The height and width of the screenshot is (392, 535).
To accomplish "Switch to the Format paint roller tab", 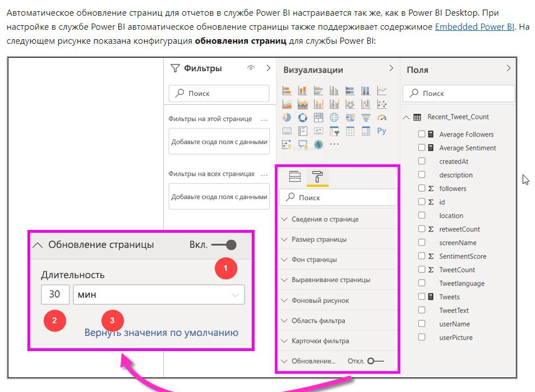I will point(317,177).
